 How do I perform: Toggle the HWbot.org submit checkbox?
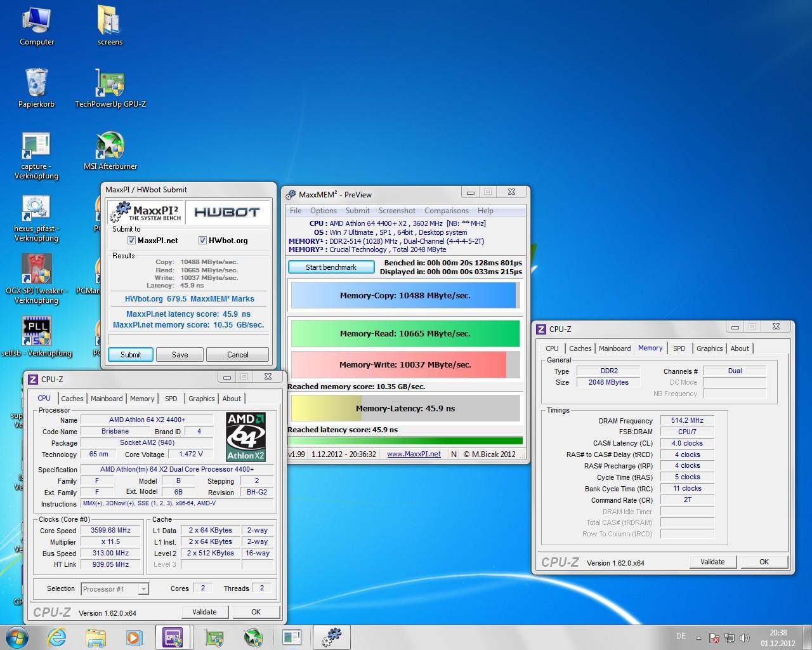(202, 241)
